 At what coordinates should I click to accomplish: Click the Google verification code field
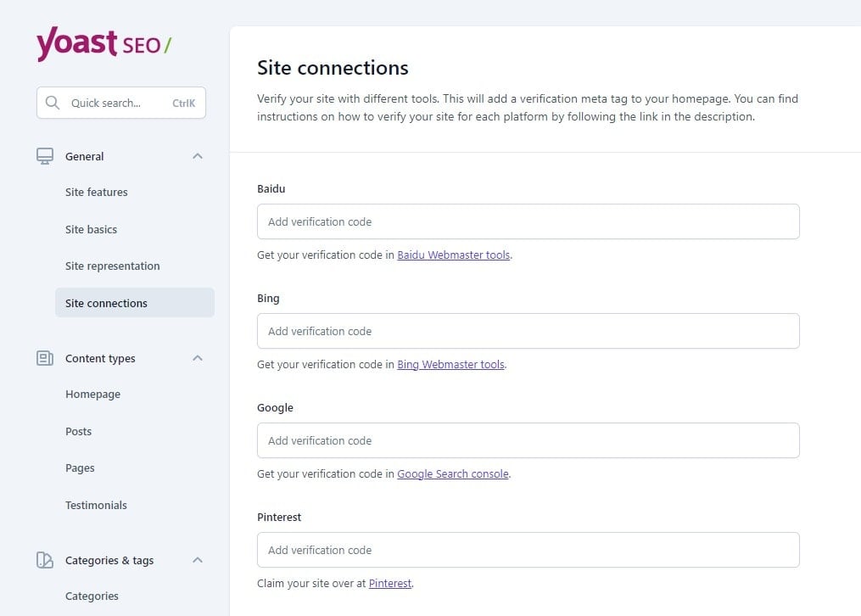click(528, 440)
